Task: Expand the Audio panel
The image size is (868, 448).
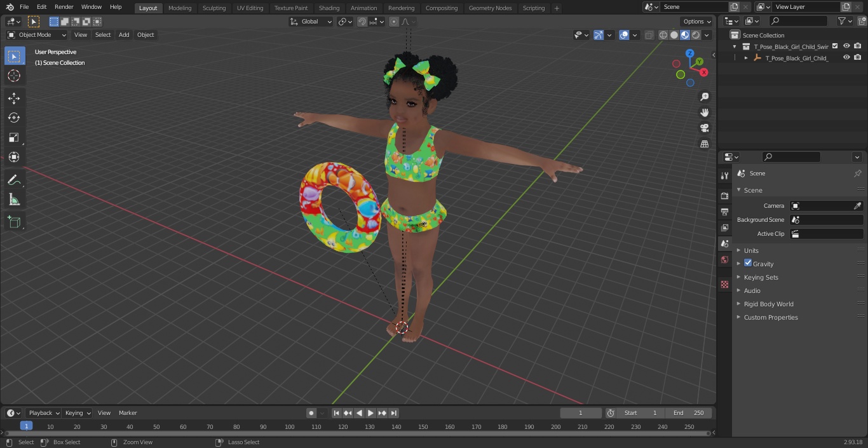Action: [x=752, y=290]
